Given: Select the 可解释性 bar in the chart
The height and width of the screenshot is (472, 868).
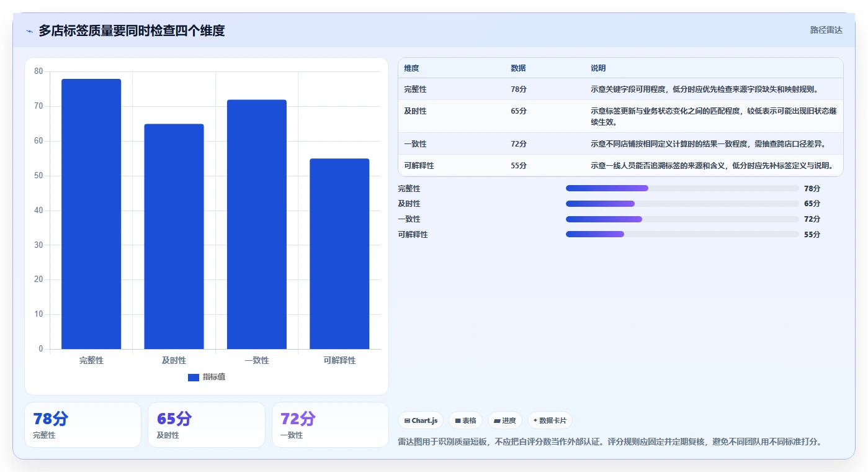Looking at the screenshot, I should [x=339, y=254].
